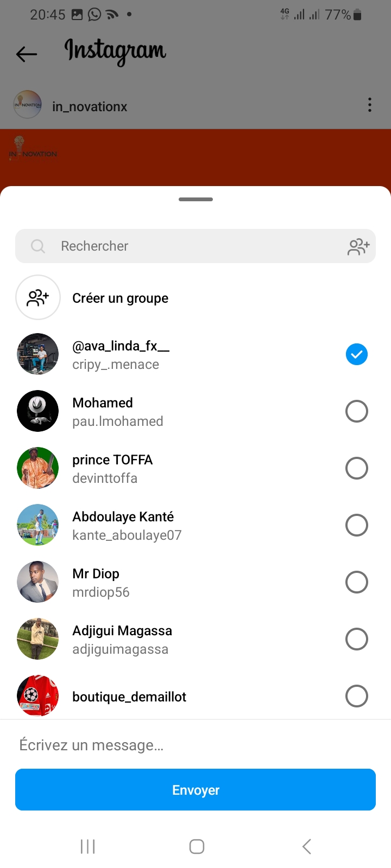Tap the Créer un groupe label
This screenshot has height=868, width=391.
[120, 298]
